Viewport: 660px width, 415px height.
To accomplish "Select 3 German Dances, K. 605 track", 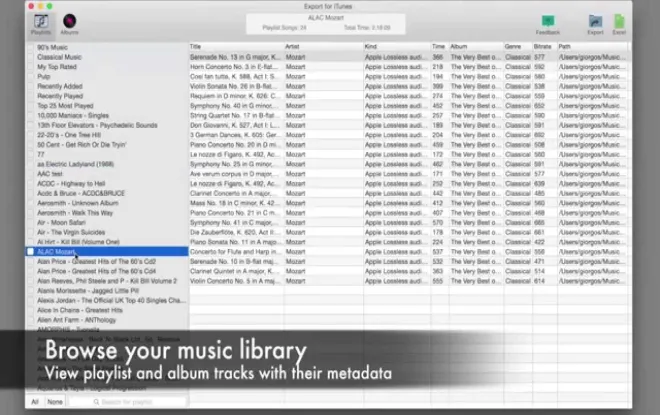I will click(x=408, y=135).
